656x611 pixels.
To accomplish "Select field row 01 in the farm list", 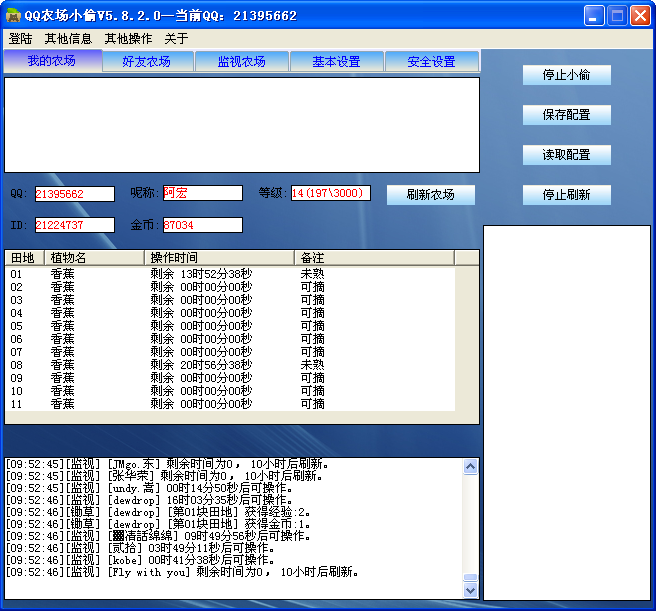I will [230, 274].
